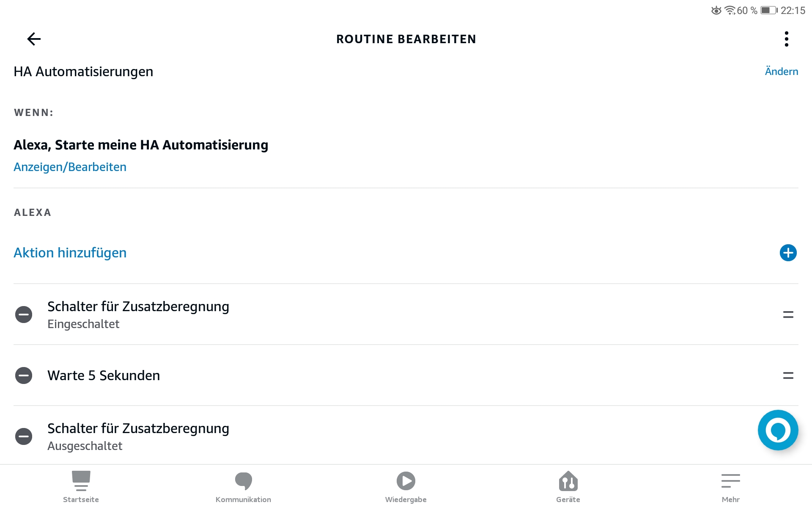Open the Startseite tab
The width and height of the screenshot is (812, 508).
[81, 487]
